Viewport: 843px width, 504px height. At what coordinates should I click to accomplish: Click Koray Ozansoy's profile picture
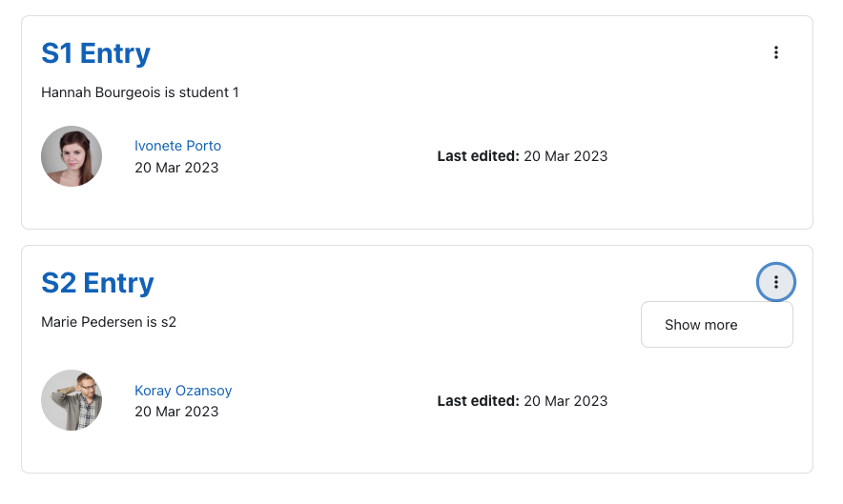coord(72,400)
